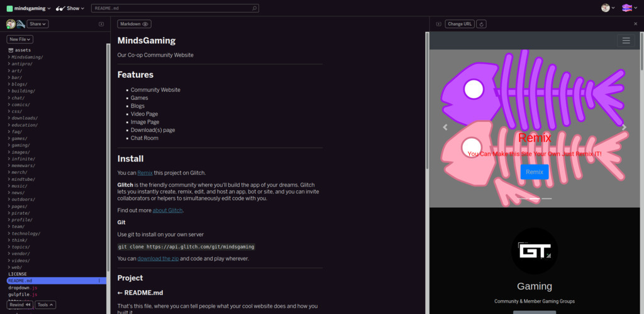Open README.md file options dots
This screenshot has height=314, width=644.
click(x=99, y=281)
